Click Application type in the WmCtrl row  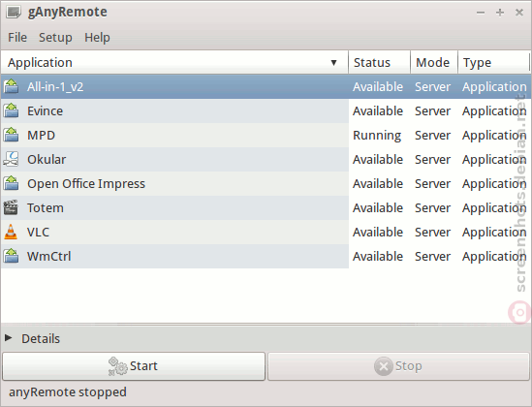pos(494,257)
